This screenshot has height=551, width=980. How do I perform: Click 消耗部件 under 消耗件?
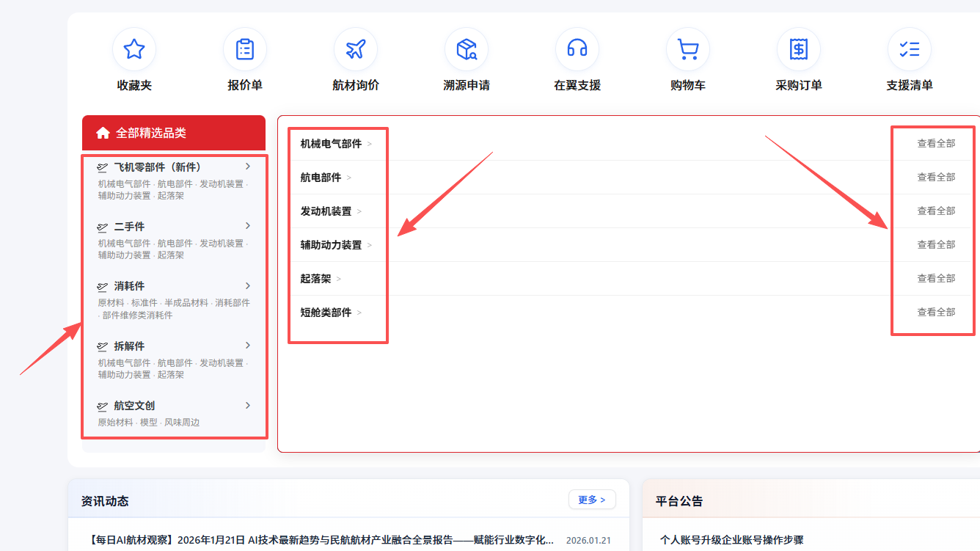tap(233, 303)
